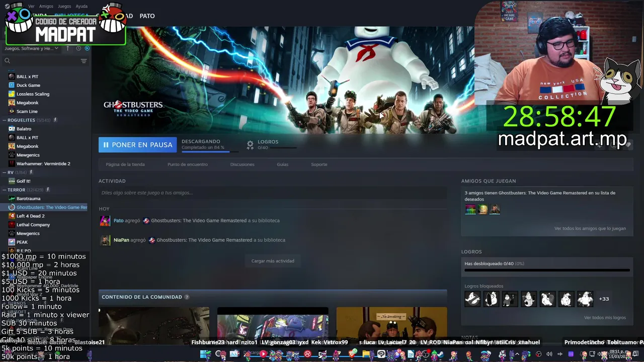
Task: Click Pato's avatar in the activity feed
Action: (105, 221)
